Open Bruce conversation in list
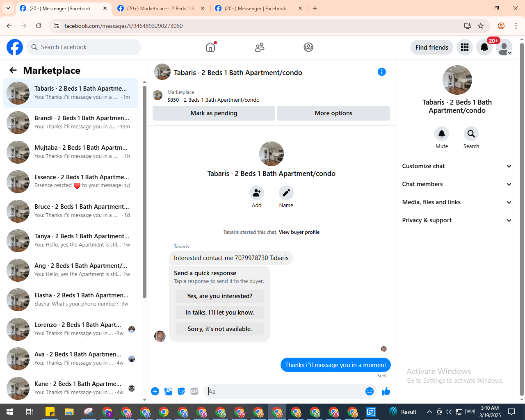Image resolution: width=525 pixels, height=420 pixels. click(71, 211)
